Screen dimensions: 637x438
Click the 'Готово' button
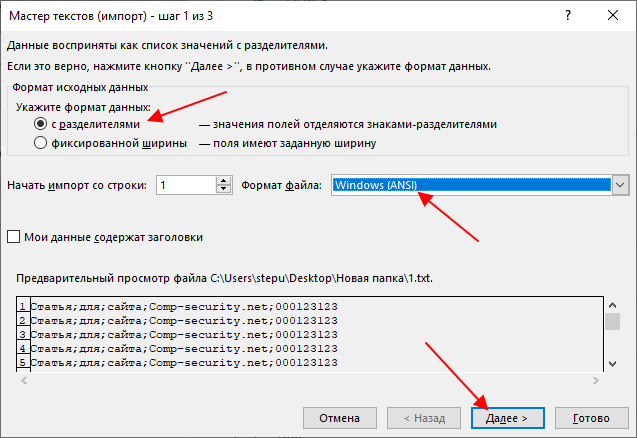click(592, 418)
